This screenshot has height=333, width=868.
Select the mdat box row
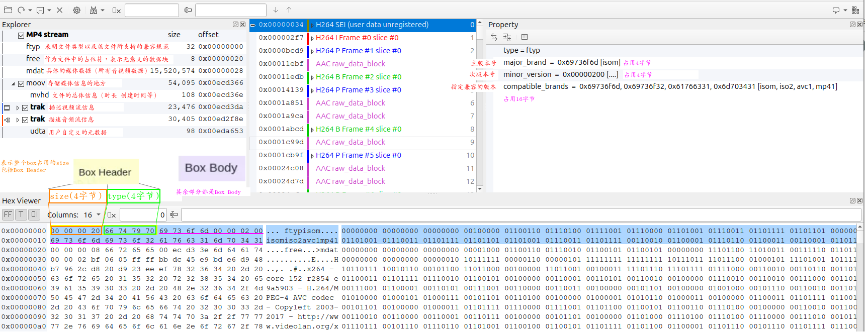click(x=124, y=71)
